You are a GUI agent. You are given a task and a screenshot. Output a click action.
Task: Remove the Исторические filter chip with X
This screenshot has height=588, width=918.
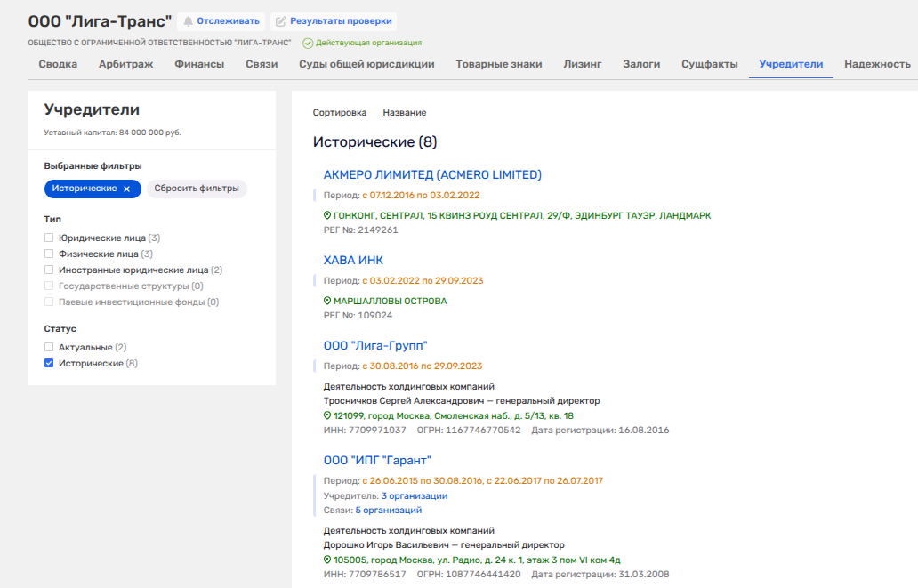(126, 189)
